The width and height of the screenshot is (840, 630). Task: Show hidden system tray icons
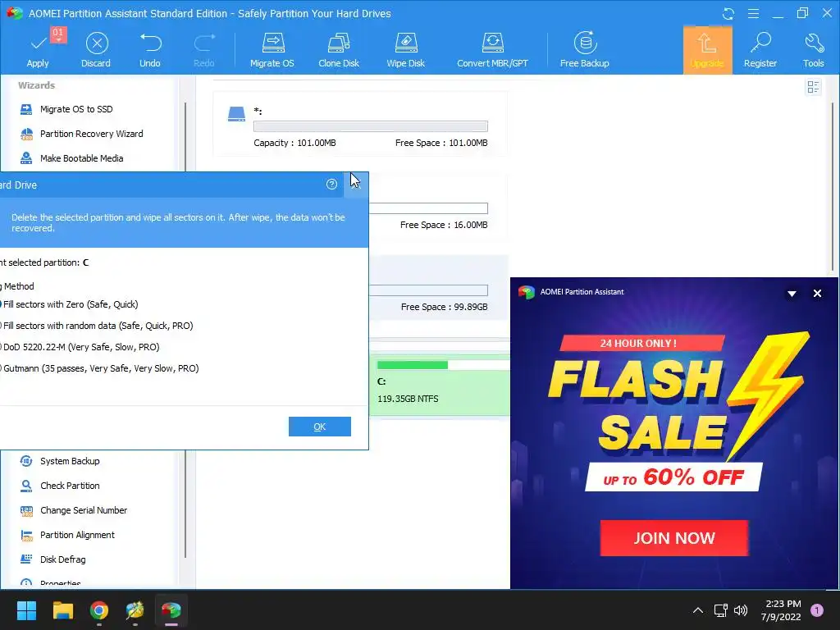[x=698, y=610]
